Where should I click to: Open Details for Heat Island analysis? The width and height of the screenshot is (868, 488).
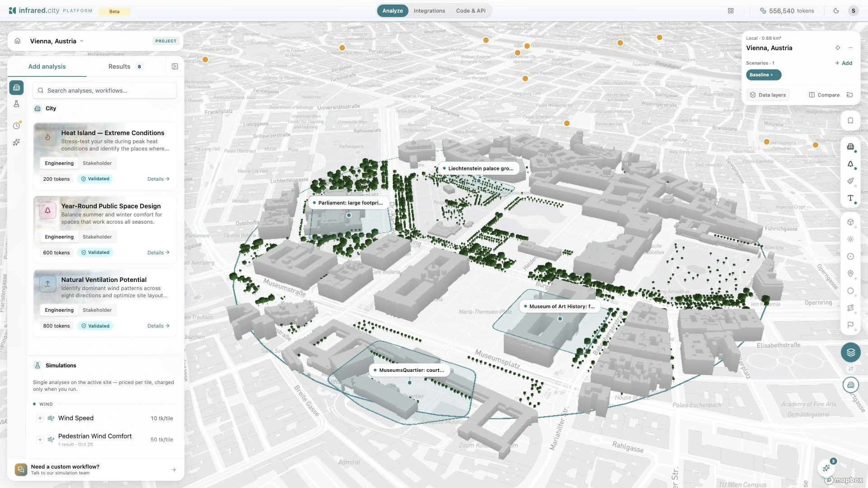(x=158, y=179)
